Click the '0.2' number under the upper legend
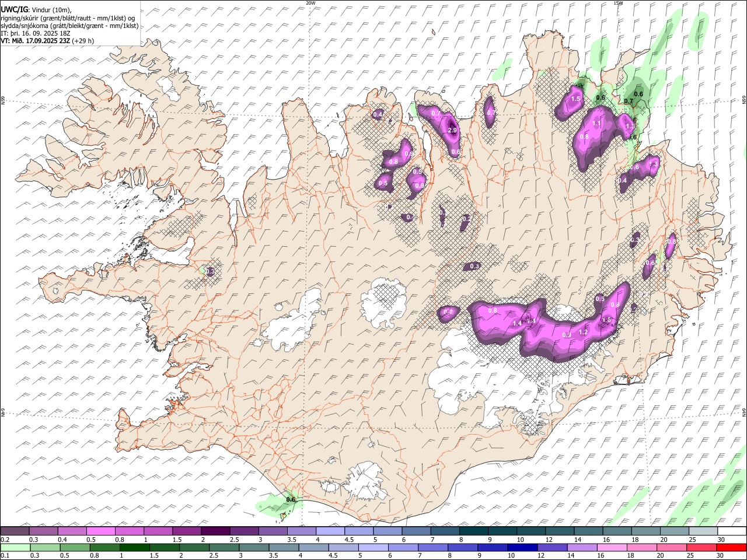 (x=5, y=540)
